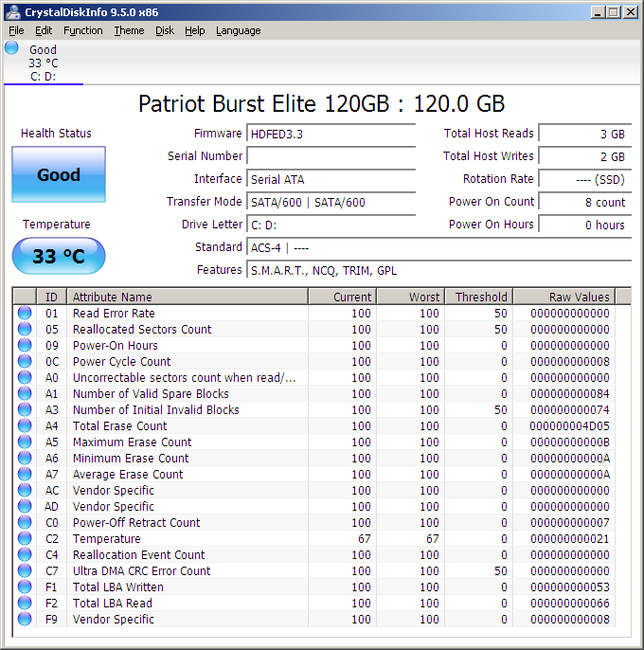The image size is (644, 650).
Task: Click status icon for Total LBA Read
Action: point(25,604)
